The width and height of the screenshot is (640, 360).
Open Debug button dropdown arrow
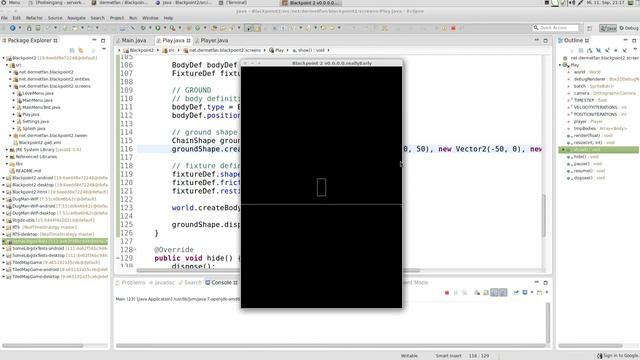coord(149,28)
